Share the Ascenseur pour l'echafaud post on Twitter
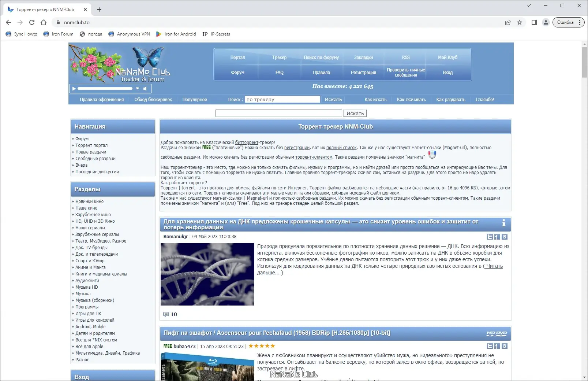588x381 pixels. coord(490,346)
